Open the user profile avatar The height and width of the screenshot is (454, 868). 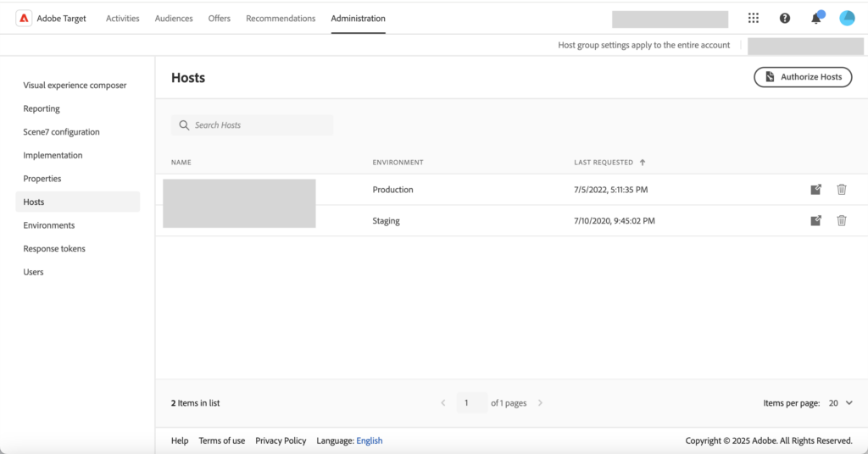847,19
